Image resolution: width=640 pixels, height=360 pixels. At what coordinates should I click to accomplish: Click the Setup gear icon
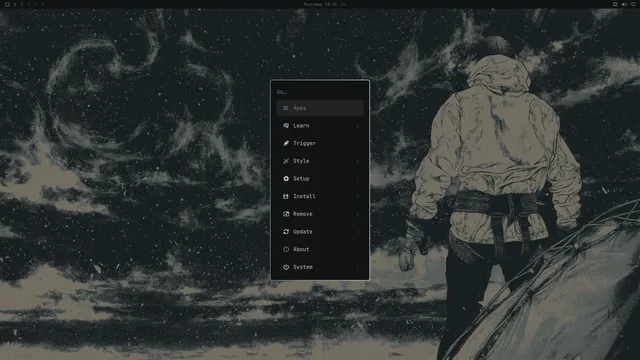tap(286, 179)
